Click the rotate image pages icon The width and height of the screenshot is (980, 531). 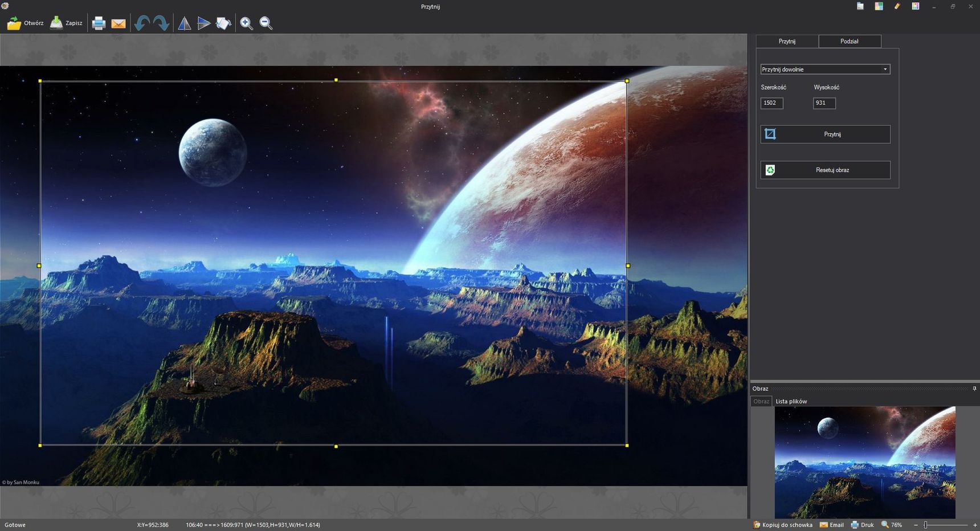pos(223,23)
